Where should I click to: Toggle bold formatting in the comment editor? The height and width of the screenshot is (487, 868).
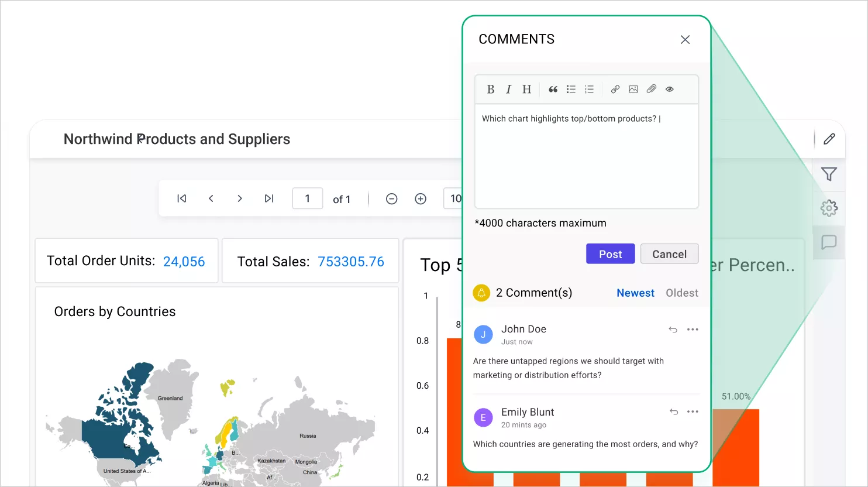[x=491, y=89]
